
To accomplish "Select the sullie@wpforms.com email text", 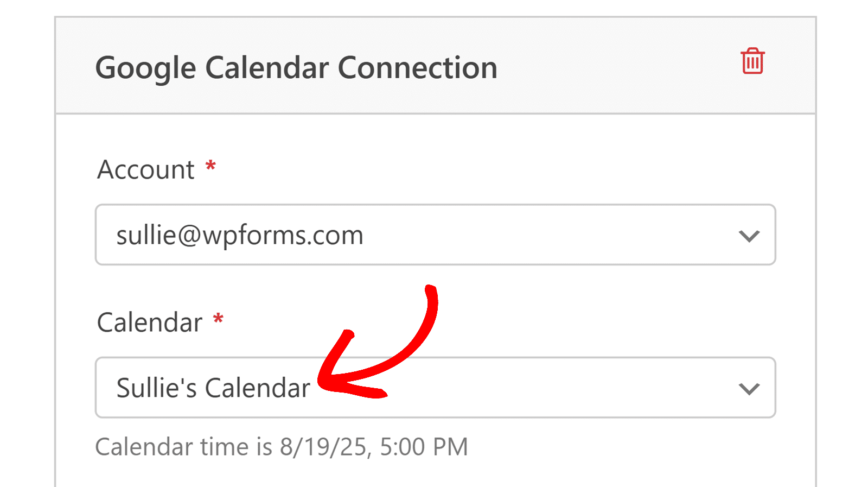I will 239,235.
